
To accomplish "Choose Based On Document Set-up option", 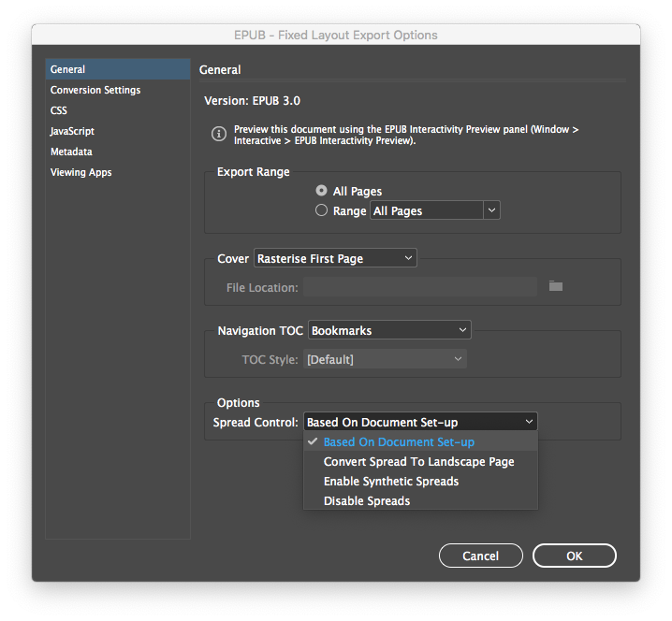I will click(x=399, y=442).
